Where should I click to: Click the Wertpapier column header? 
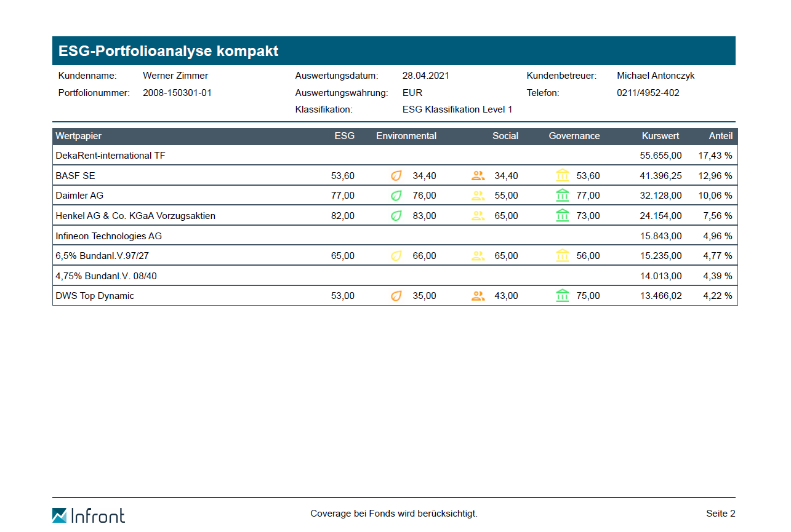(x=79, y=136)
